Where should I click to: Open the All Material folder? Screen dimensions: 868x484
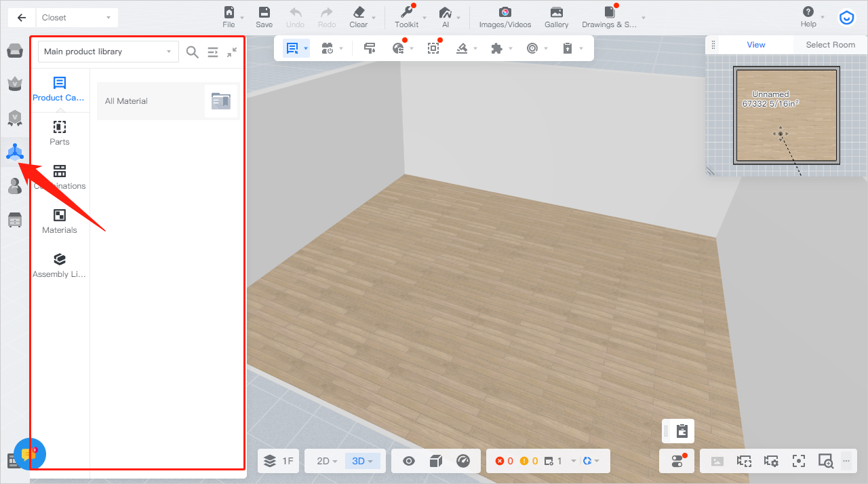click(x=167, y=101)
